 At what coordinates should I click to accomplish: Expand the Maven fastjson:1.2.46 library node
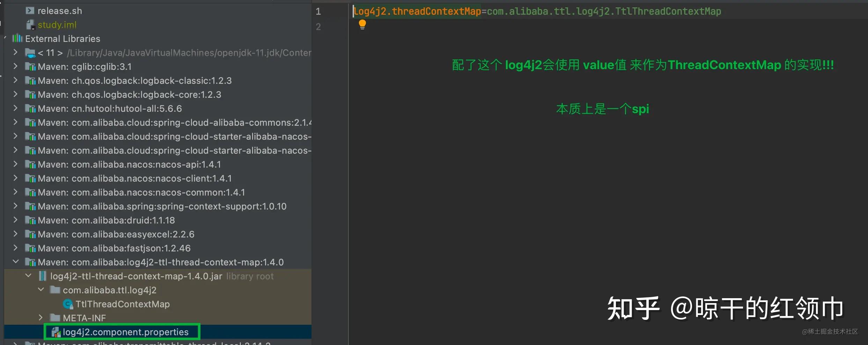(15, 248)
